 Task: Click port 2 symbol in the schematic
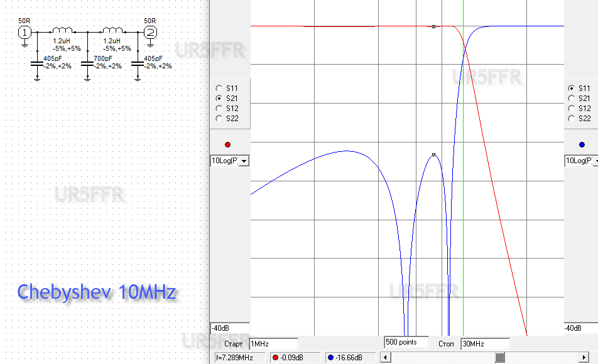[150, 32]
